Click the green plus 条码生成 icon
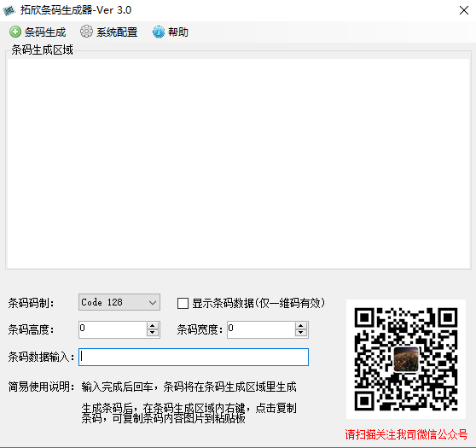The image size is (476, 448). point(15,32)
